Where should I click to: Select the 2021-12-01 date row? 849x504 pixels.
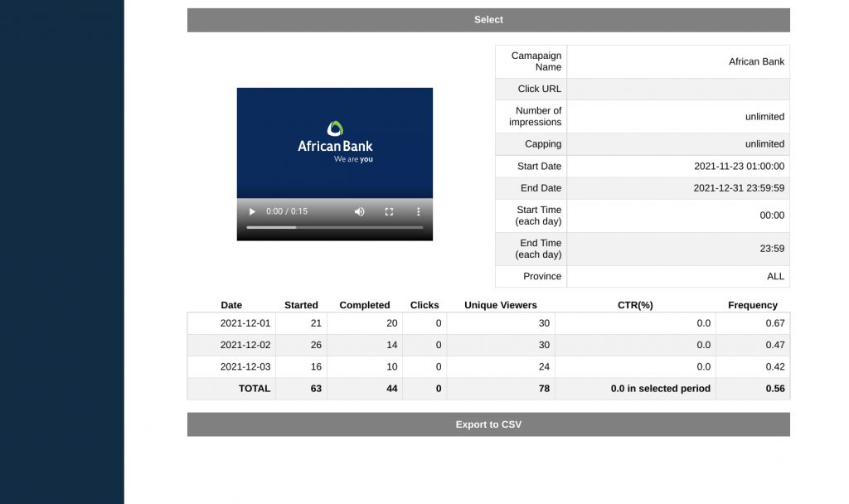pos(245,323)
